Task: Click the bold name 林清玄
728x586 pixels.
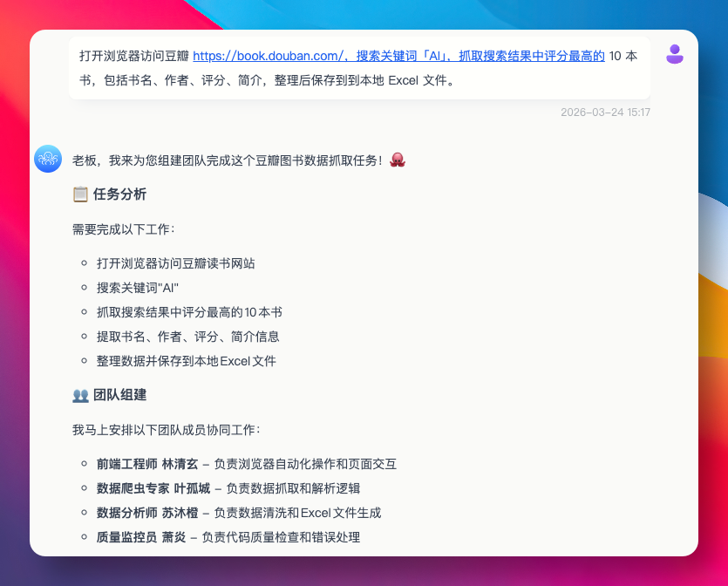Action: tap(180, 464)
